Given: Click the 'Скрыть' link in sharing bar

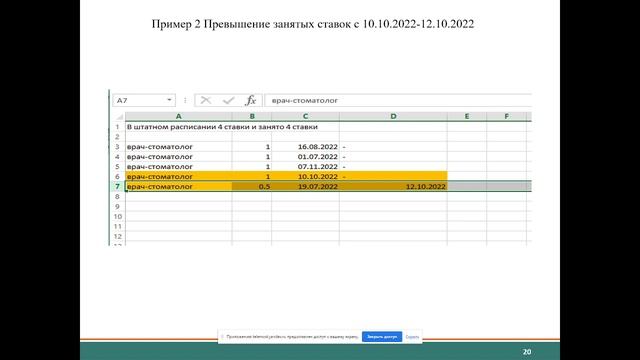Looking at the screenshot, I should coord(412,337).
